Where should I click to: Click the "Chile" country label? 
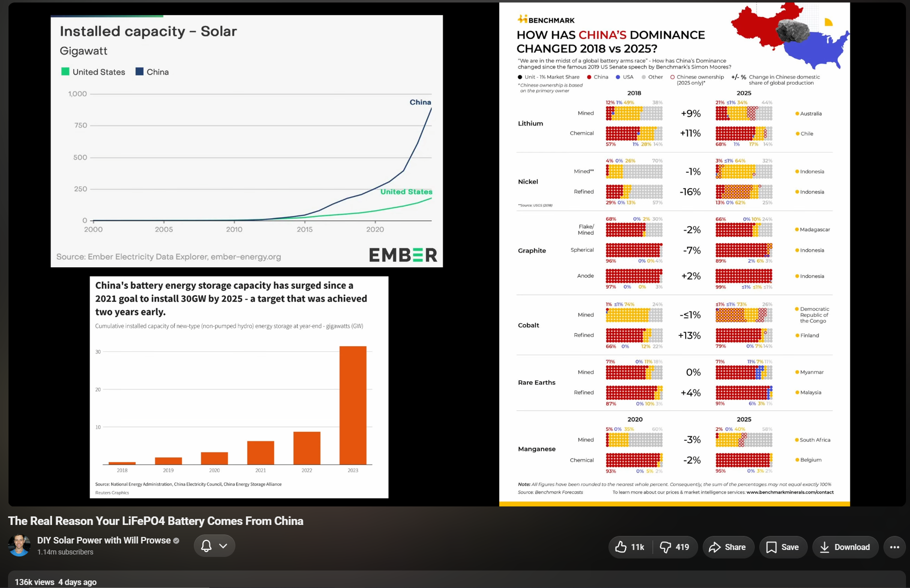pos(807,134)
